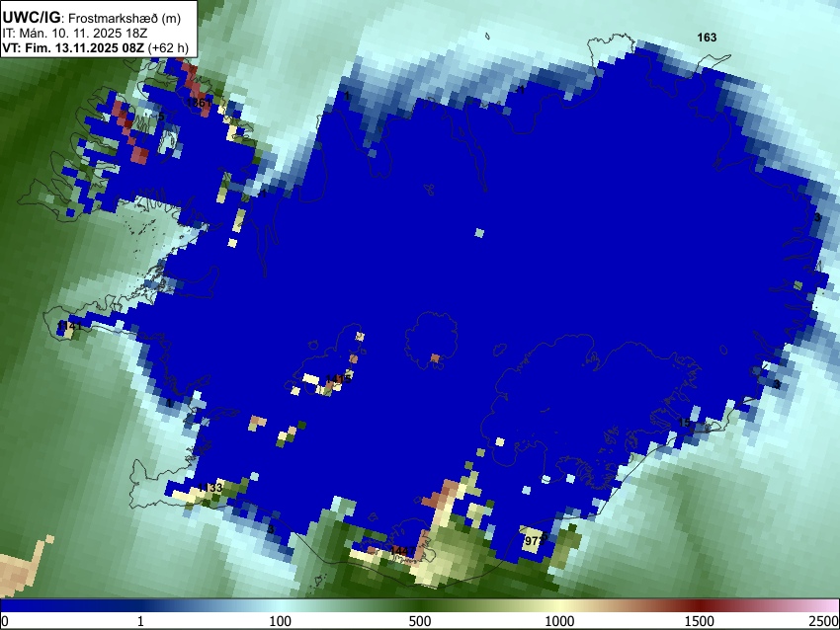Click the "(+62 h)" forecast offset text

pos(168,47)
